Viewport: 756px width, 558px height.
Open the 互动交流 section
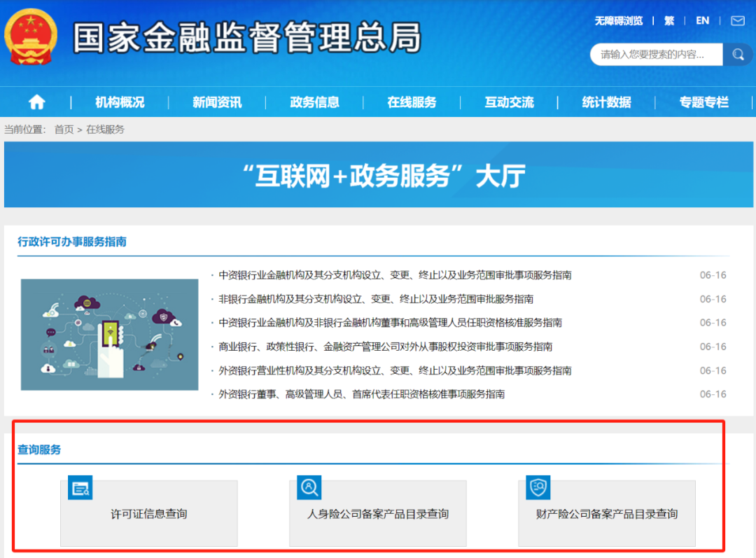509,102
